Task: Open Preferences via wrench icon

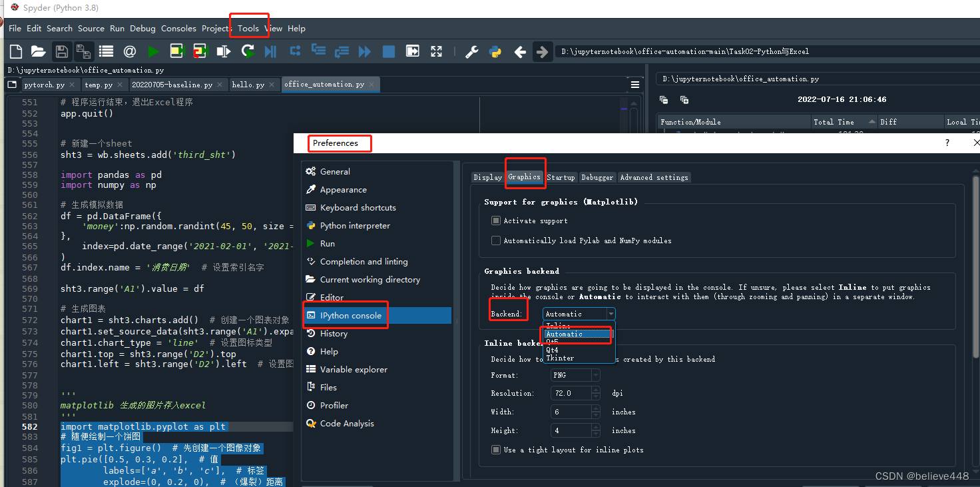Action: (x=472, y=51)
